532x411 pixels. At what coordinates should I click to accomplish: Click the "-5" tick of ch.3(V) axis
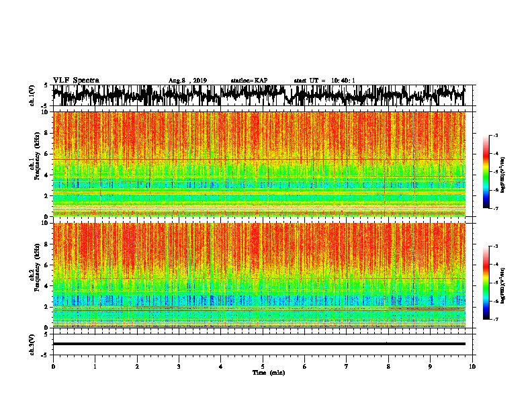pos(46,355)
